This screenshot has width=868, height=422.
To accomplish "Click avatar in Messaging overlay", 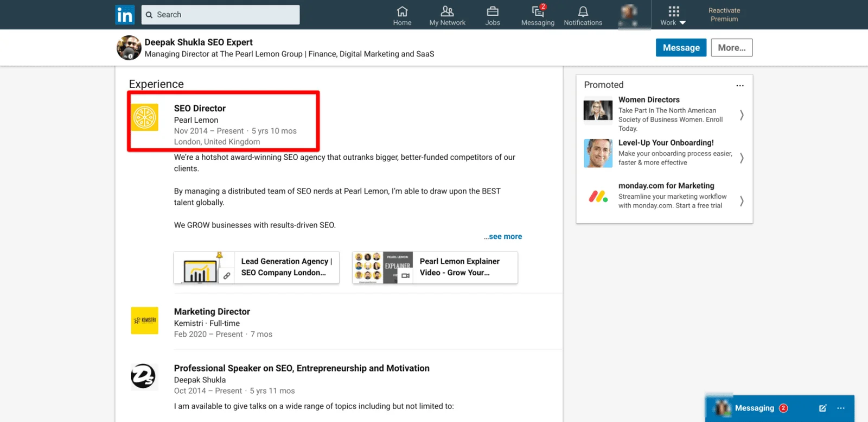I will coord(723,408).
